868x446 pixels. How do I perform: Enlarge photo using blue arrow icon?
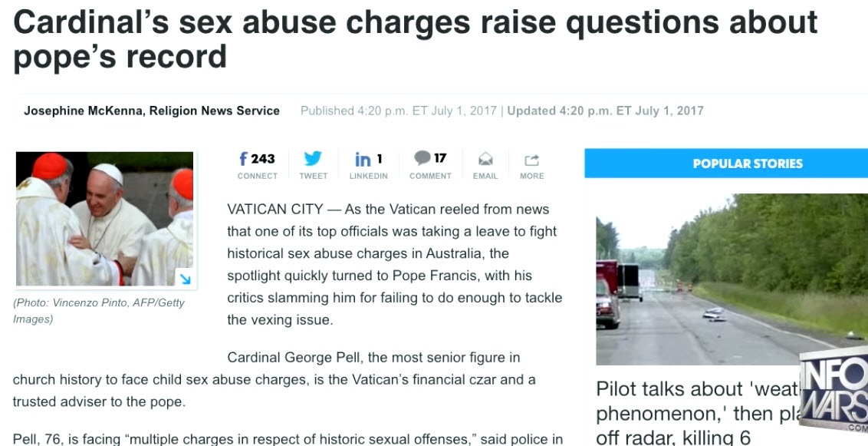tap(185, 279)
